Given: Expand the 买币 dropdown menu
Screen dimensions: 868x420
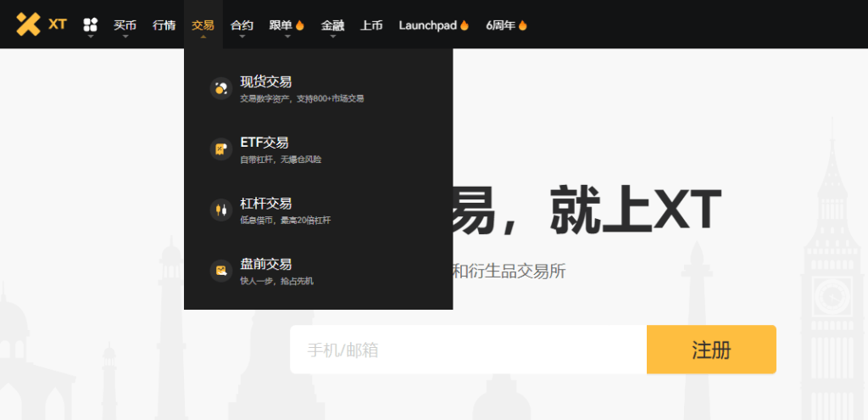Looking at the screenshot, I should click(125, 25).
